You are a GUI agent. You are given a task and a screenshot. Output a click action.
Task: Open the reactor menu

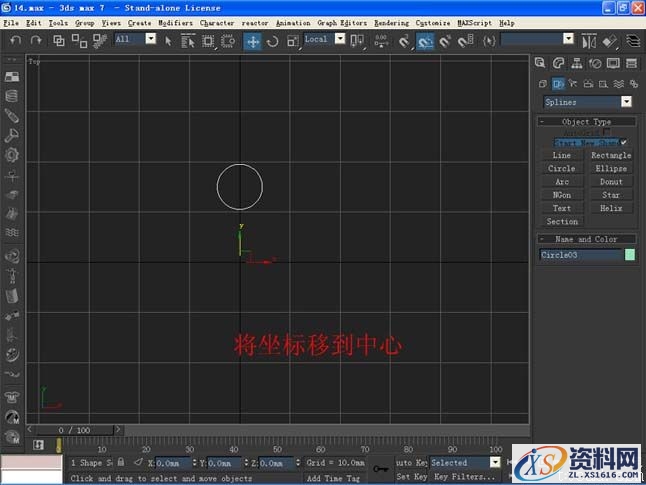point(255,23)
